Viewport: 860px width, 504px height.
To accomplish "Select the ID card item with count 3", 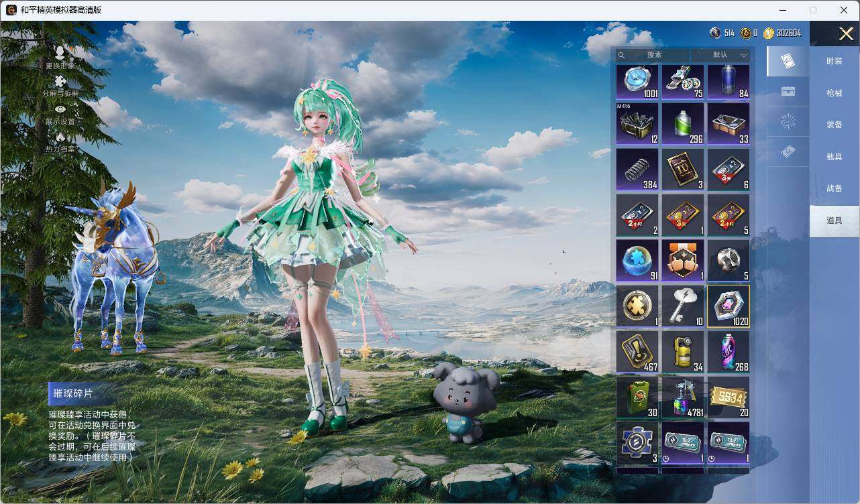I will point(683,169).
